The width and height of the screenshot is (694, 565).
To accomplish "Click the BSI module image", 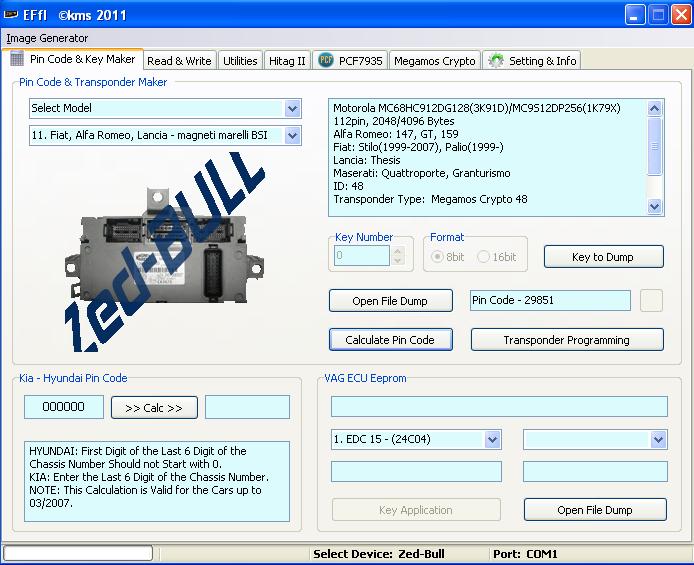I will (164, 253).
